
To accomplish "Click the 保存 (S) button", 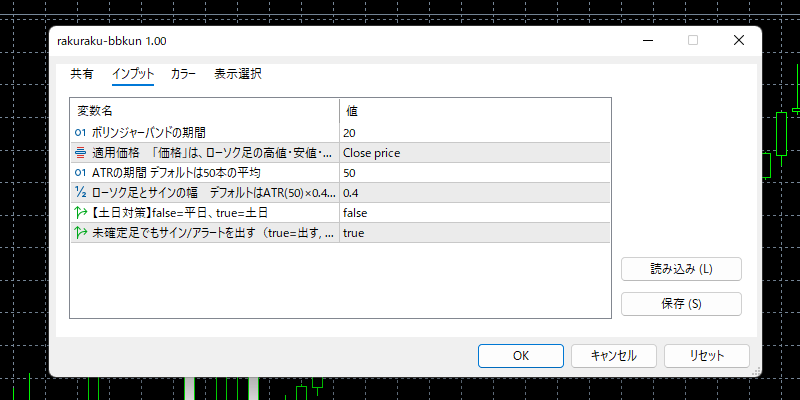I will tap(681, 304).
